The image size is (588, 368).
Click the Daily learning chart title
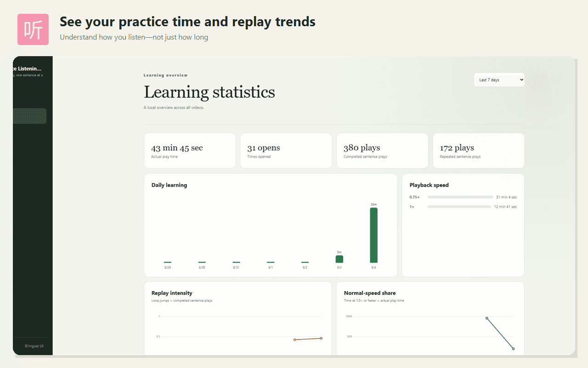click(x=169, y=185)
